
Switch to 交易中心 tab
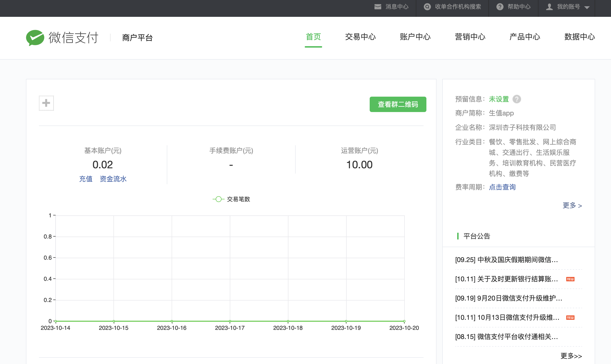click(x=360, y=37)
